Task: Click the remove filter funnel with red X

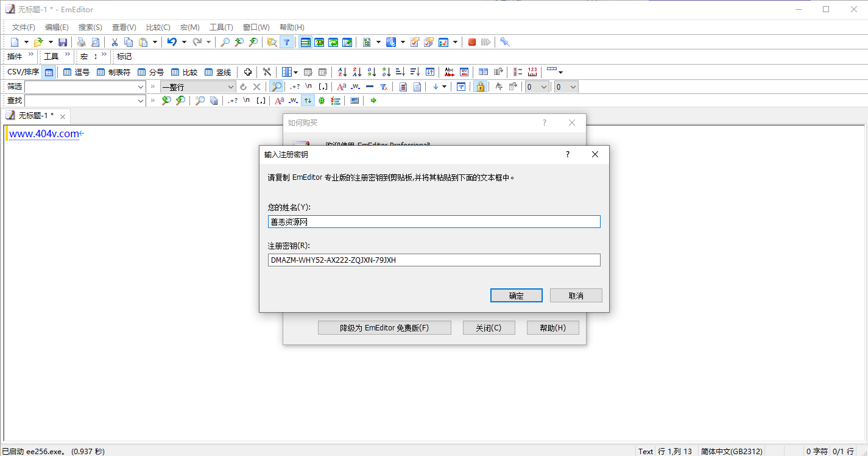Action: pos(384,87)
